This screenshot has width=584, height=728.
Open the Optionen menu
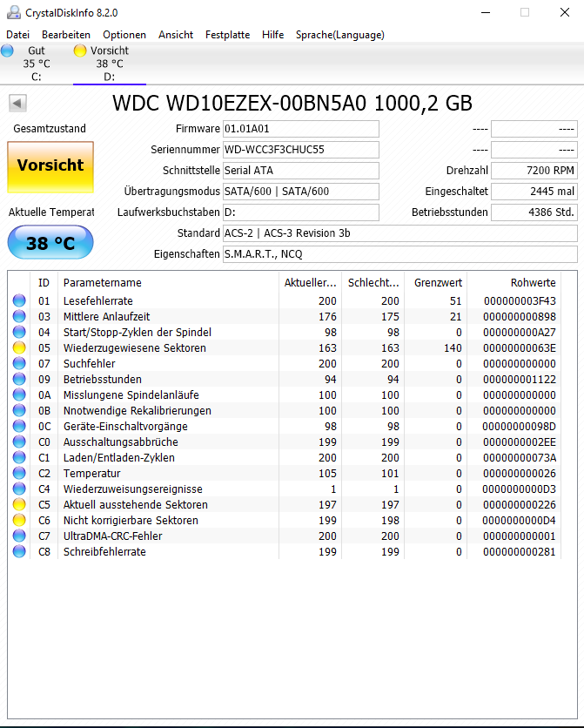coord(124,35)
